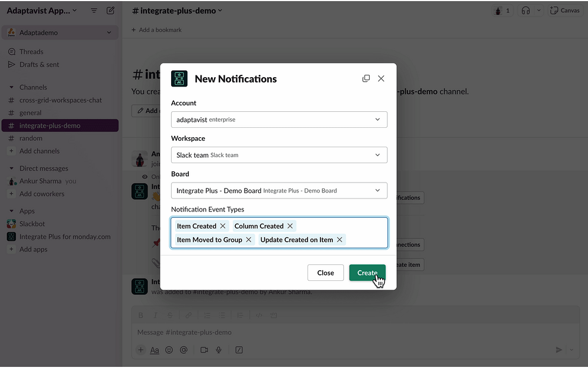View channel members avatar count
The width and height of the screenshot is (588, 368).
[x=503, y=11]
